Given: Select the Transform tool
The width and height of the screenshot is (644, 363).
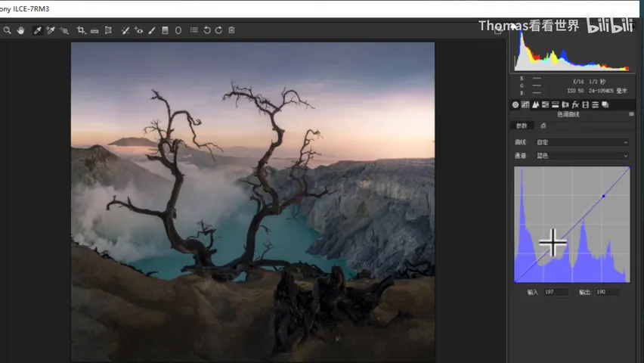Looking at the screenshot, I should tap(108, 30).
